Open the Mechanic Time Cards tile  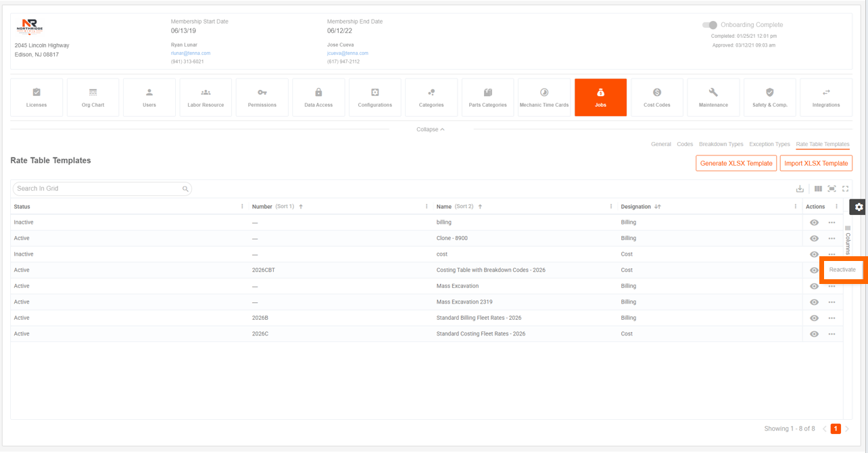pyautogui.click(x=544, y=97)
